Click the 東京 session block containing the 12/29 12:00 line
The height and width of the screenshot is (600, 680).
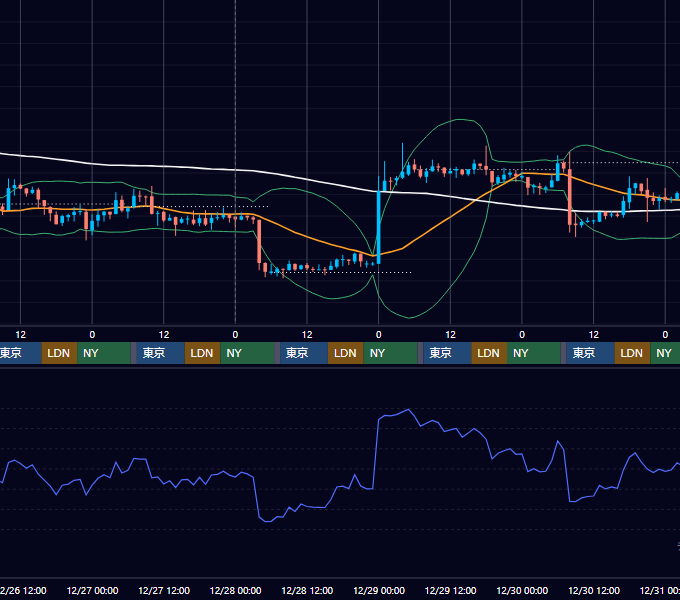click(x=447, y=353)
